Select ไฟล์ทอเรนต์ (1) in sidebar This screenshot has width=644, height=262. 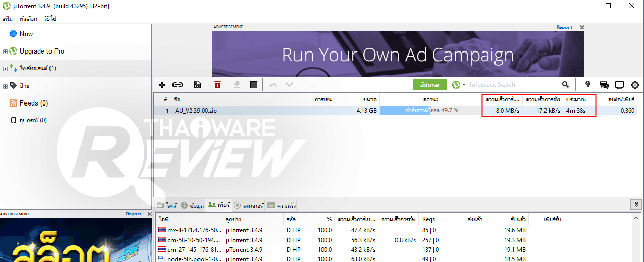tap(38, 68)
